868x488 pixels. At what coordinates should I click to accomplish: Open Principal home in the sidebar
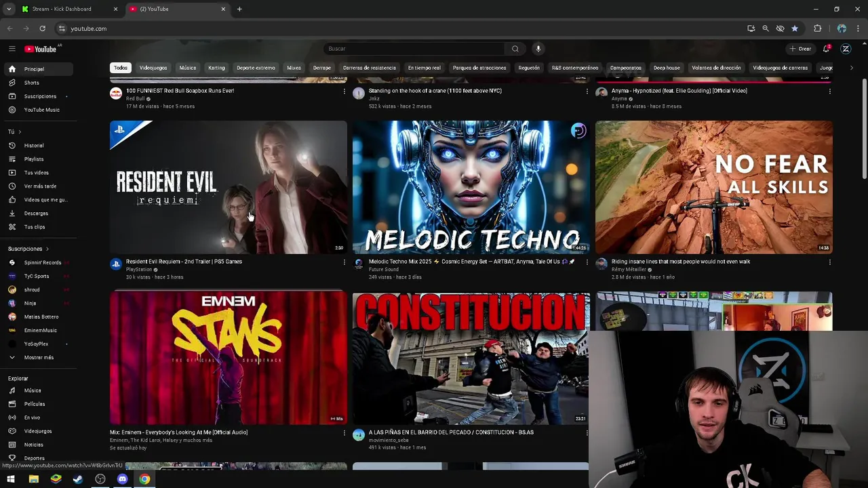point(38,69)
